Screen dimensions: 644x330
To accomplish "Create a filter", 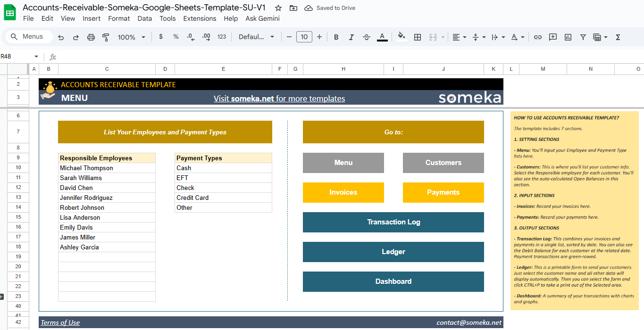I will (583, 36).
